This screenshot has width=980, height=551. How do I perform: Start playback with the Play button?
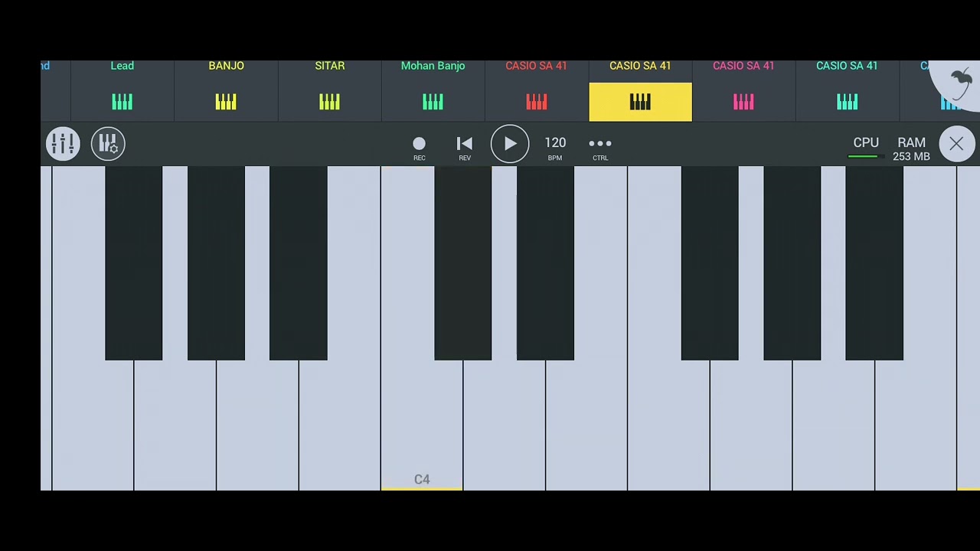click(x=510, y=144)
